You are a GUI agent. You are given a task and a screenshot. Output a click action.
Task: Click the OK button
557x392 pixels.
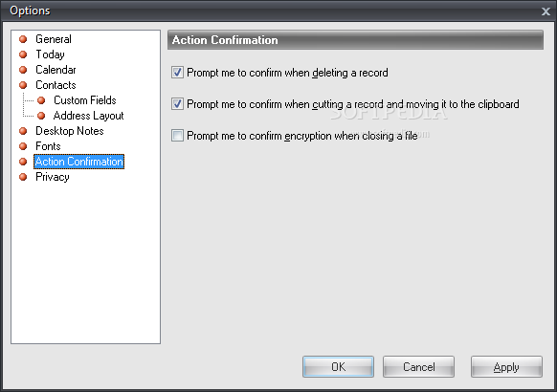coord(338,367)
